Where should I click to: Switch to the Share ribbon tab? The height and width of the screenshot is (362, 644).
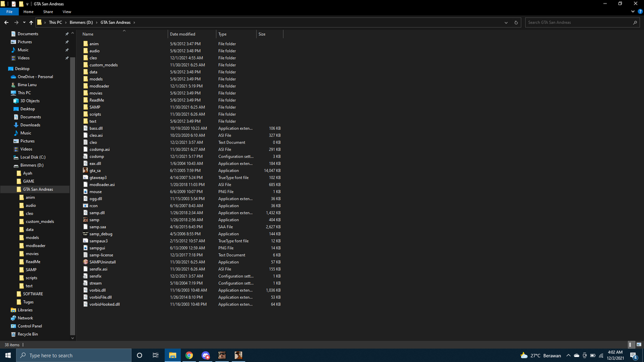(x=48, y=12)
